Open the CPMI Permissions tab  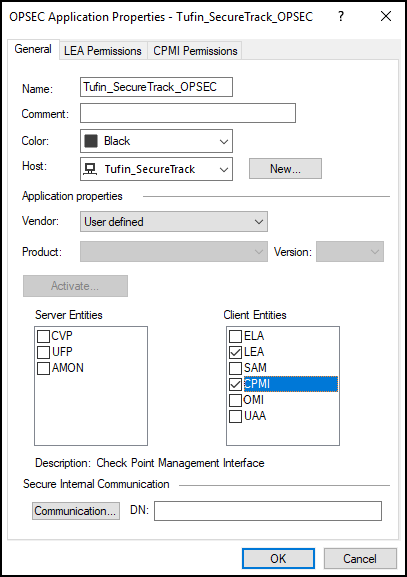(x=195, y=51)
